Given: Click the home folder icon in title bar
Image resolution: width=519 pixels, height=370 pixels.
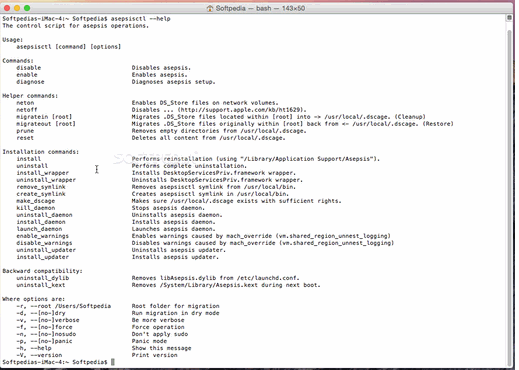Looking at the screenshot, I should point(210,8).
